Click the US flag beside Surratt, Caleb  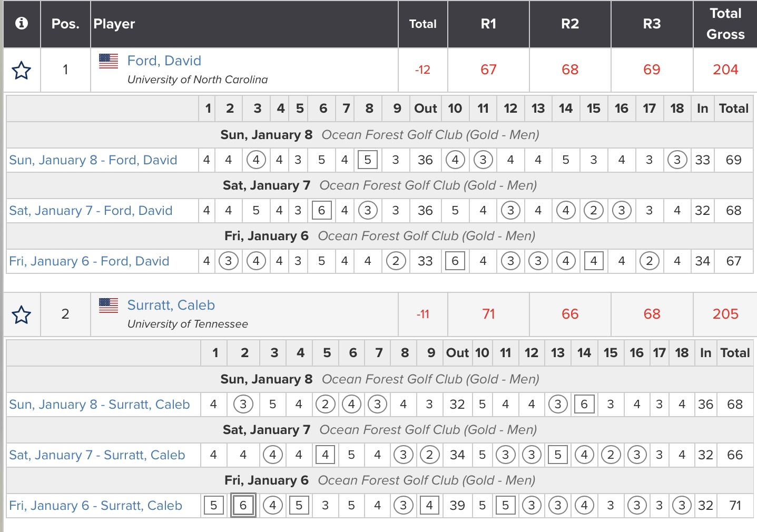tap(109, 306)
